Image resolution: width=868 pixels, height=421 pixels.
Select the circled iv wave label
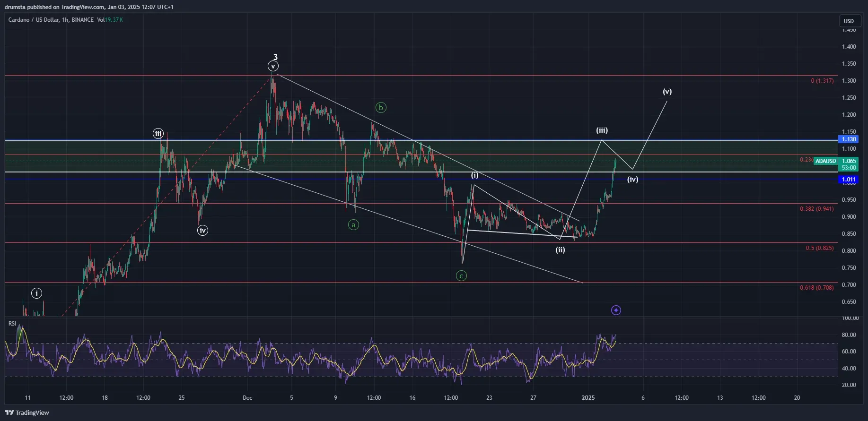click(x=202, y=231)
